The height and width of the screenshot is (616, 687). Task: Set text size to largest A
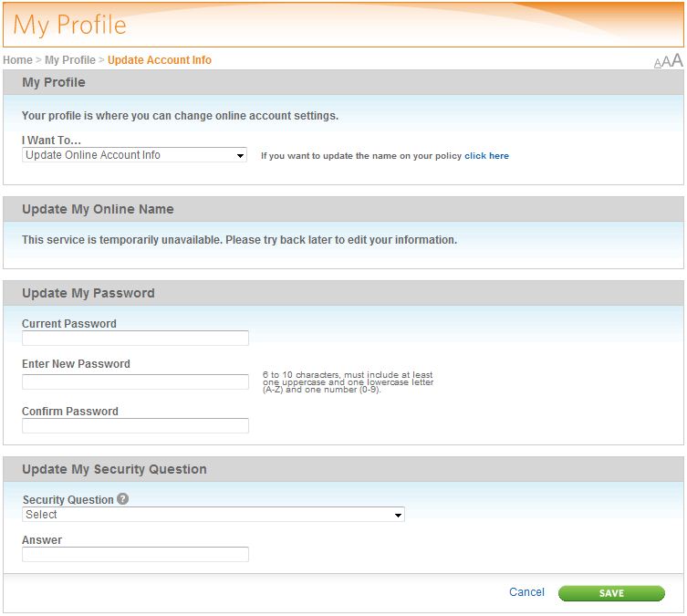coord(677,60)
